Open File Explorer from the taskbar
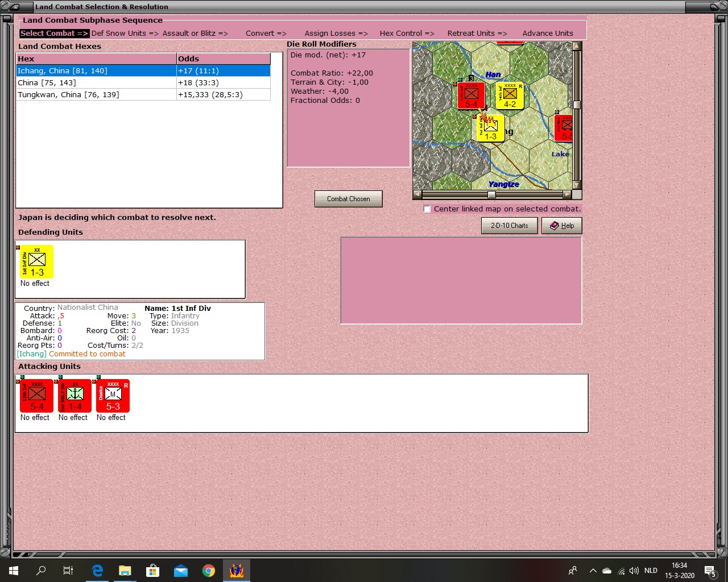The image size is (728, 582). click(125, 571)
